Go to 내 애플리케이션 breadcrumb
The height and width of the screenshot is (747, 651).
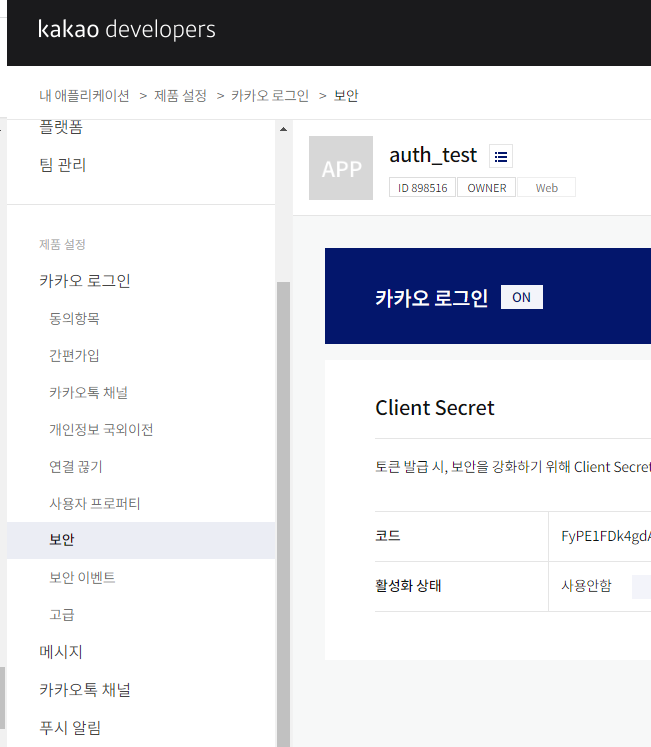[84, 96]
